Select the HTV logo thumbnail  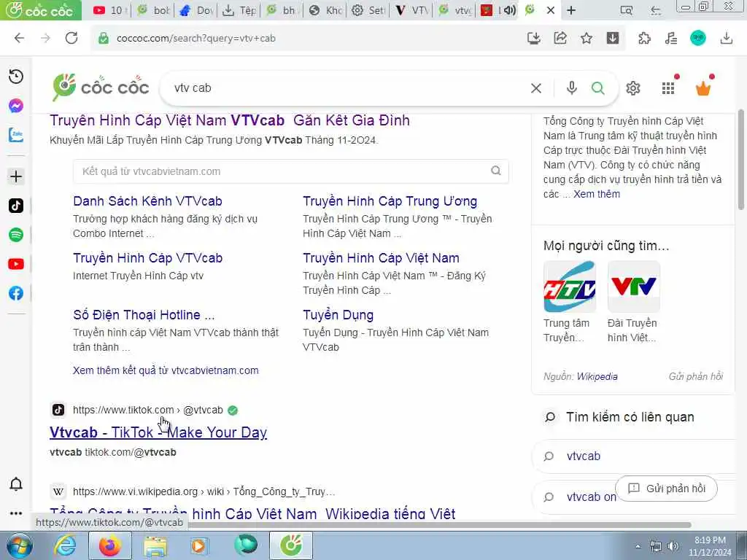[569, 287]
